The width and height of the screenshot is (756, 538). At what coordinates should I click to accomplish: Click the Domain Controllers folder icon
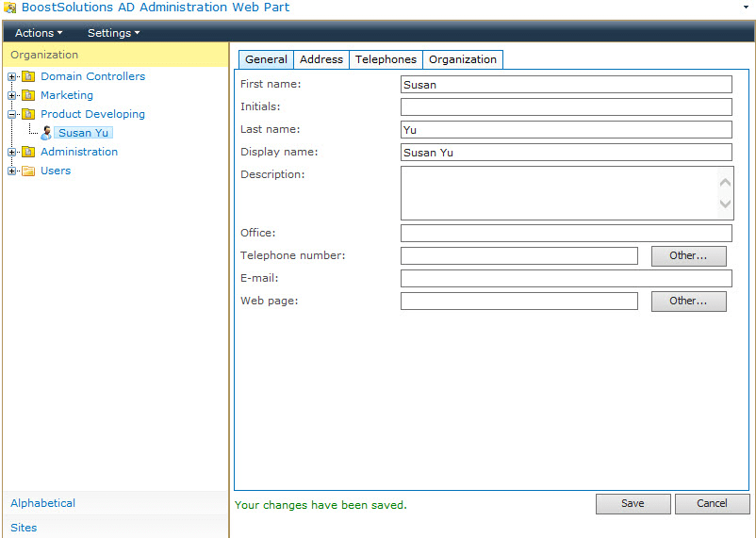click(28, 76)
